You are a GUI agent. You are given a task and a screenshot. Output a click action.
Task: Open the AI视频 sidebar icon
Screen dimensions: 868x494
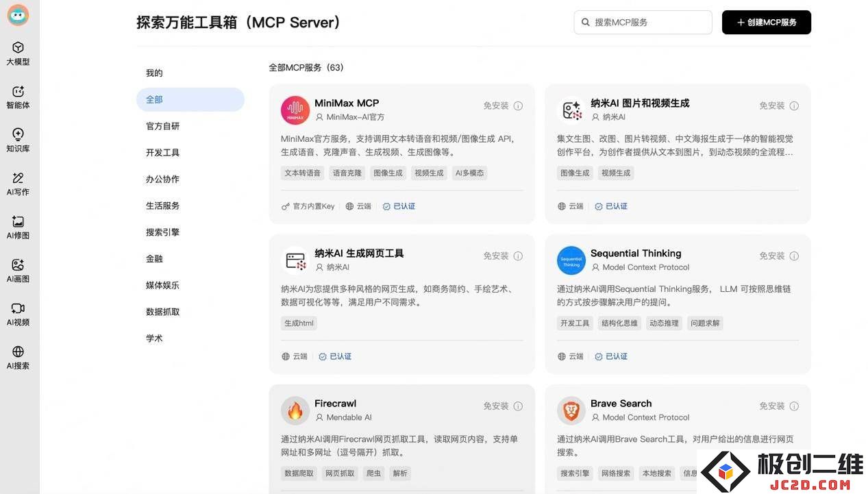(x=18, y=308)
